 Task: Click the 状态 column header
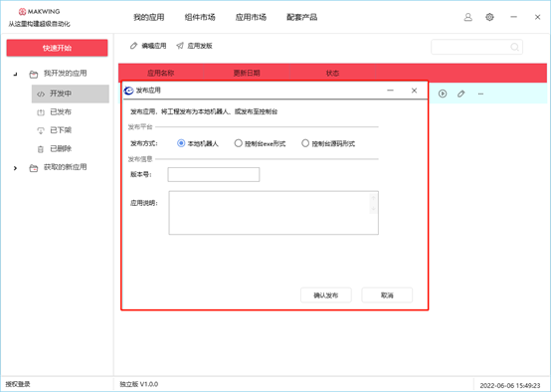click(332, 73)
